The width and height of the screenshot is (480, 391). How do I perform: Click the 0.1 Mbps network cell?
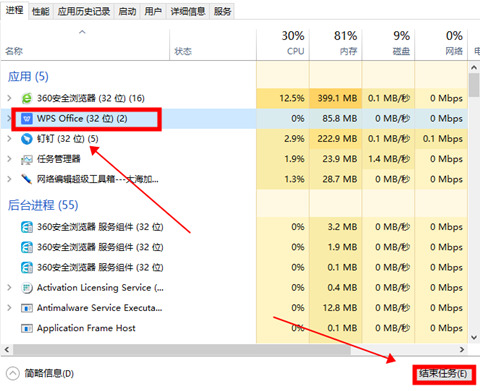tap(441, 139)
